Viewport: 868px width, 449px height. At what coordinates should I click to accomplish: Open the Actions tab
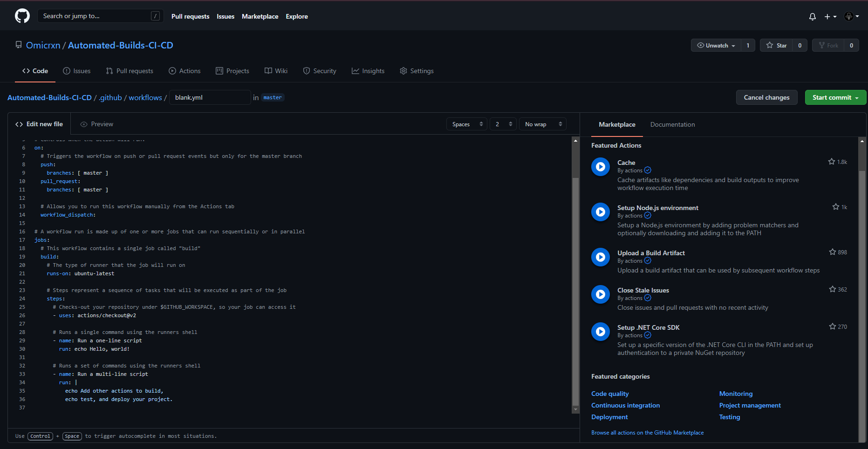click(185, 71)
